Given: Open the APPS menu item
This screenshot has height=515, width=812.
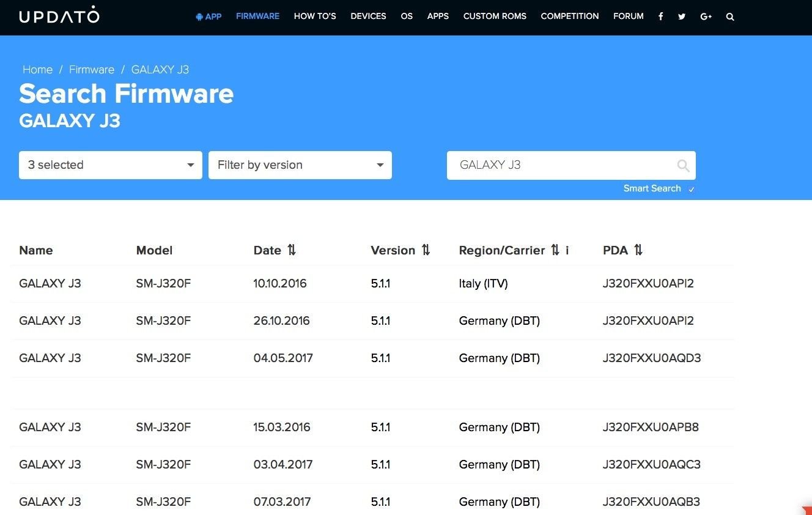Looking at the screenshot, I should click(x=438, y=17).
